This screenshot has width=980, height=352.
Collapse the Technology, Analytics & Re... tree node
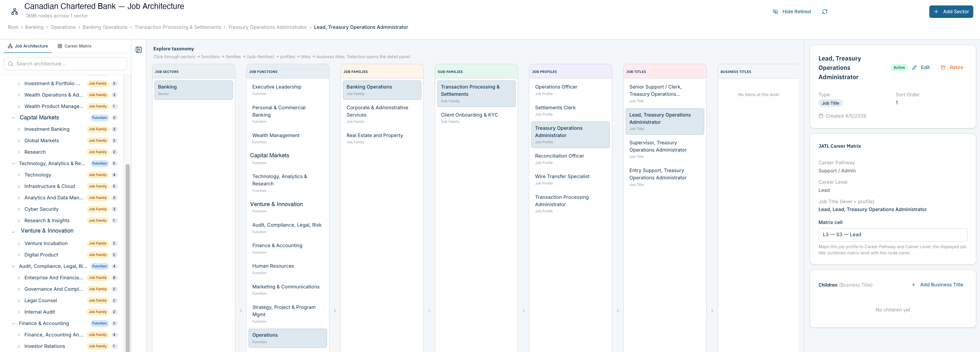pos(13,164)
